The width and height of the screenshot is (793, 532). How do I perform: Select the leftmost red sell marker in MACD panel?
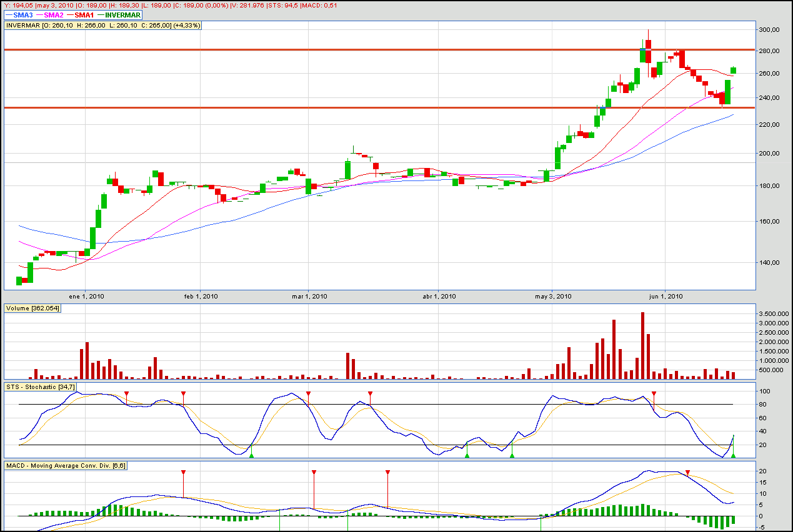183,473
